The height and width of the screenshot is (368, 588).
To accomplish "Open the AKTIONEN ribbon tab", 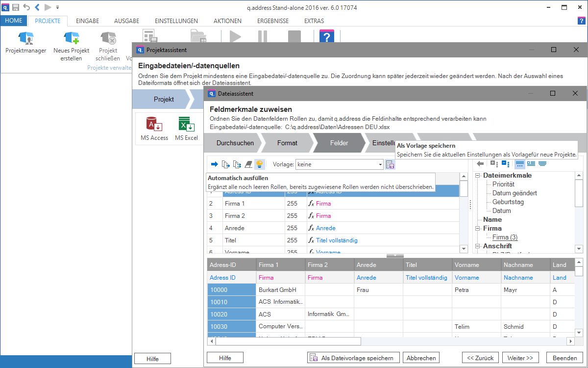I will (x=228, y=21).
